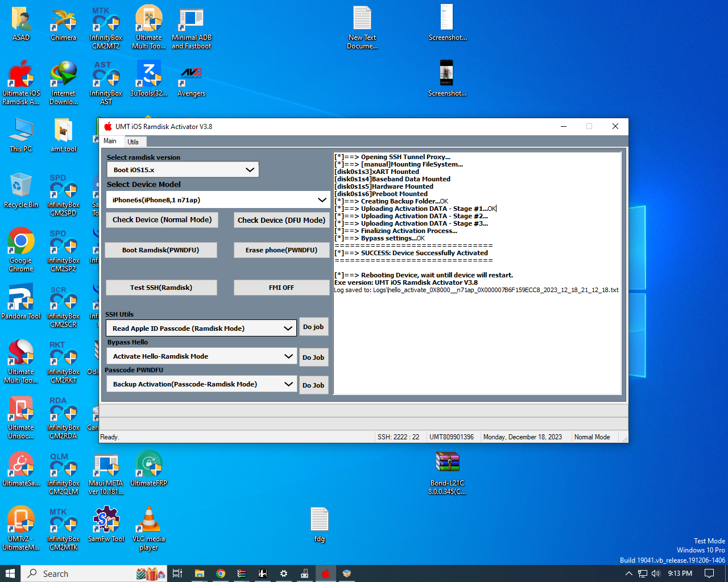
Task: Click the Chrome icon in the taskbar
Action: (x=221, y=573)
